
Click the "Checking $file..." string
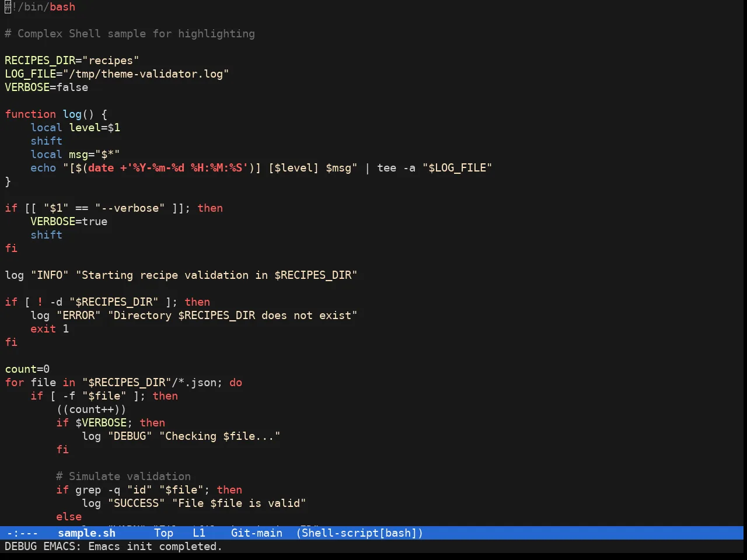pyautogui.click(x=220, y=436)
